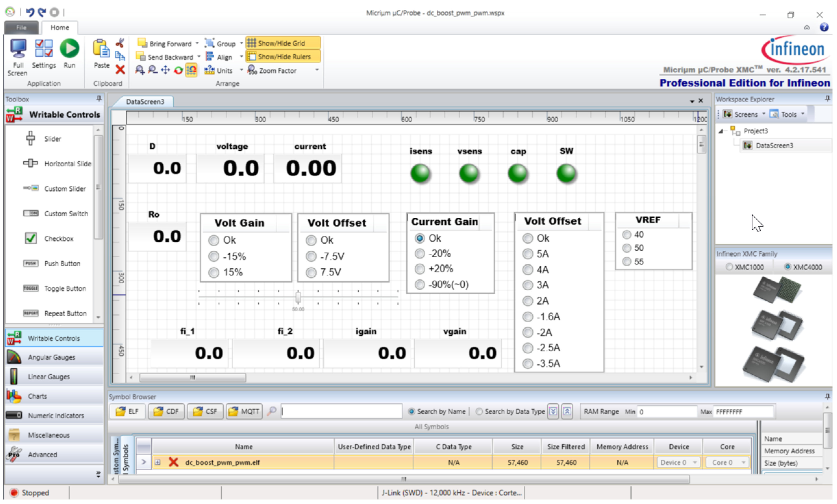Click the Full Screen monitor icon
Image resolution: width=837 pixels, height=504 pixels.
[x=18, y=48]
